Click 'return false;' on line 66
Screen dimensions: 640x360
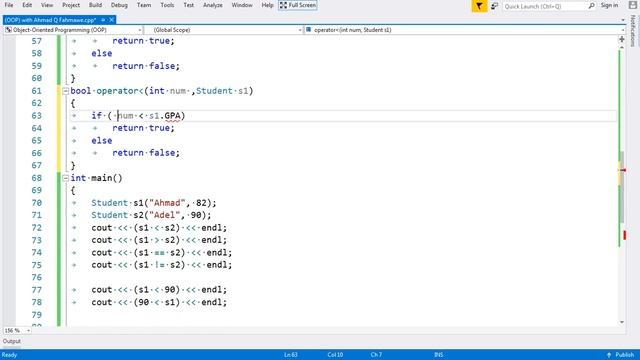click(146, 153)
